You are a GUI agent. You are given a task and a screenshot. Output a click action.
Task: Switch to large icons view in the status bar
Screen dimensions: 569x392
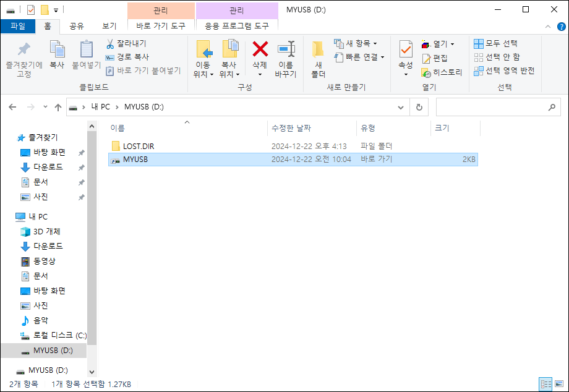pyautogui.click(x=559, y=384)
